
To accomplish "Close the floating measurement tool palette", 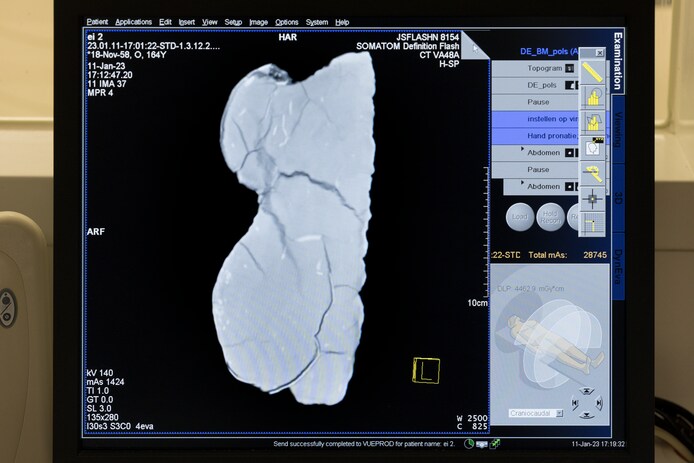I will coord(599,53).
